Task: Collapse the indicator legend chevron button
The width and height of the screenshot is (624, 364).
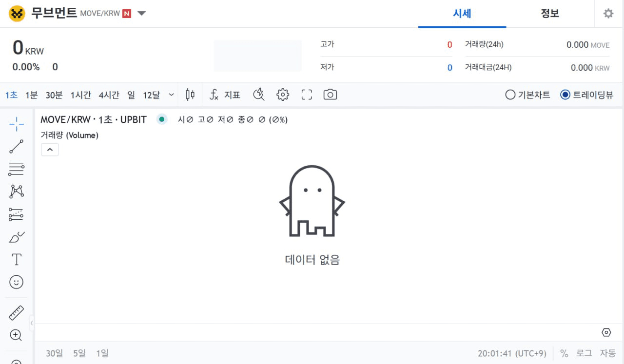Action: click(50, 150)
